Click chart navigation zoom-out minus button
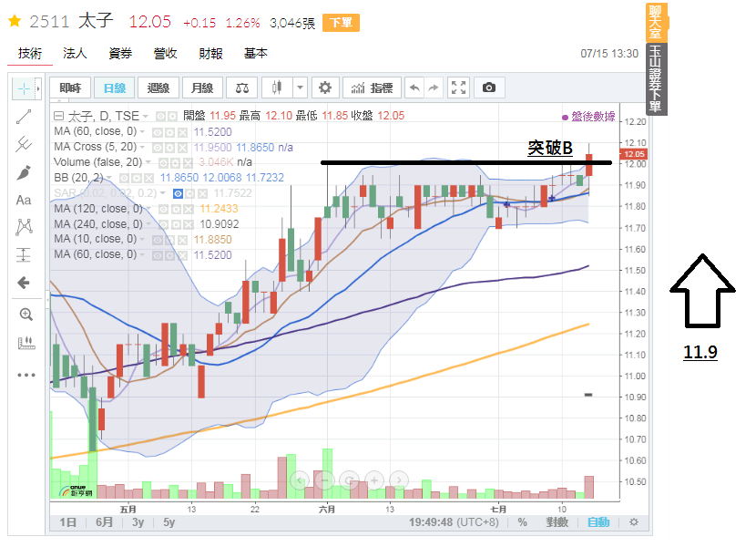The height and width of the screenshot is (547, 756). point(324,480)
